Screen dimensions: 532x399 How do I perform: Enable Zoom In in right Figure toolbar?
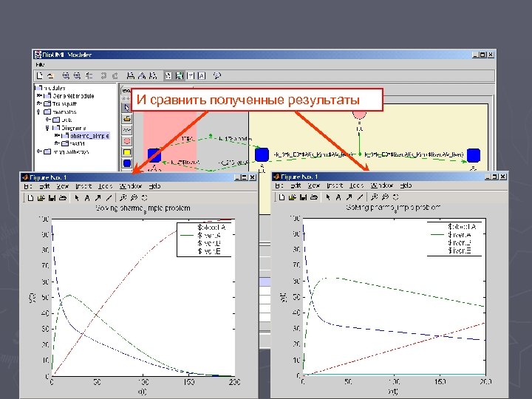point(374,197)
